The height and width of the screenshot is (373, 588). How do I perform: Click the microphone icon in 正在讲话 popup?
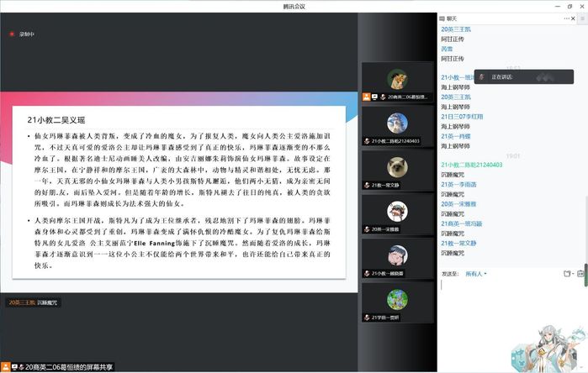[482, 76]
